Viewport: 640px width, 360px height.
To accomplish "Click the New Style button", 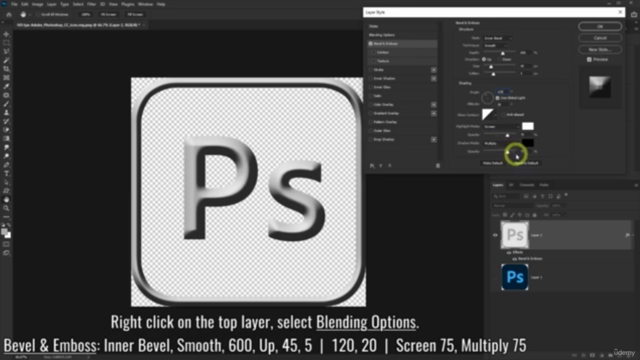I will (600, 49).
